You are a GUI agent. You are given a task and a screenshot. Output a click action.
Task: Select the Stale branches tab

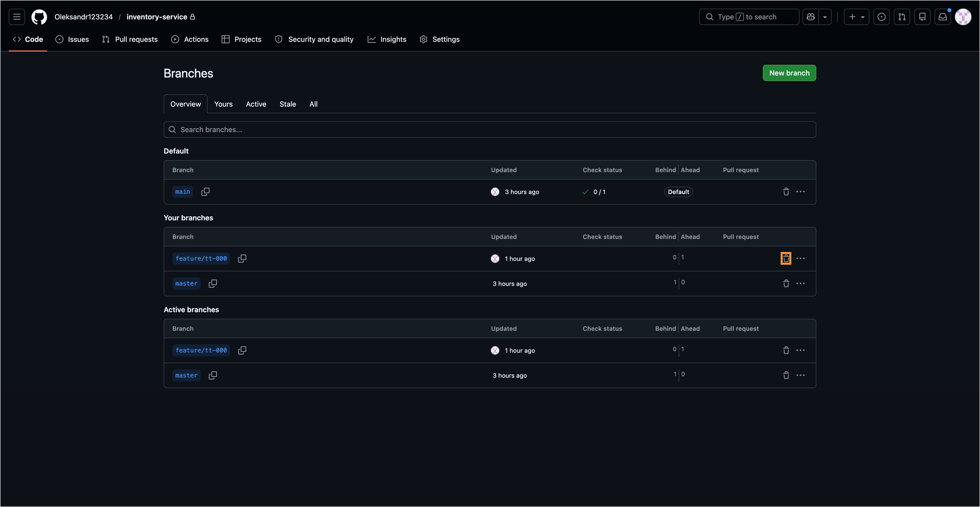coord(288,104)
